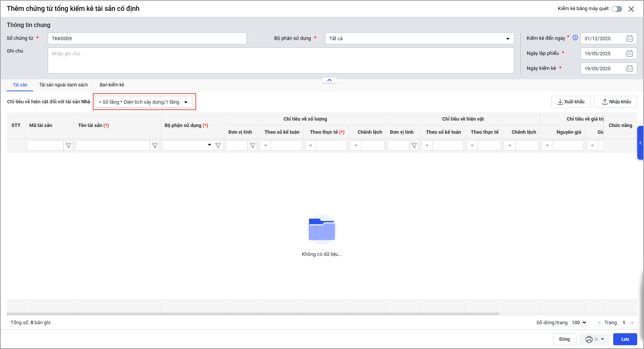The image size is (644, 349).
Task: Click filter icon for Đơn vị tính quantity column
Action: [x=252, y=145]
